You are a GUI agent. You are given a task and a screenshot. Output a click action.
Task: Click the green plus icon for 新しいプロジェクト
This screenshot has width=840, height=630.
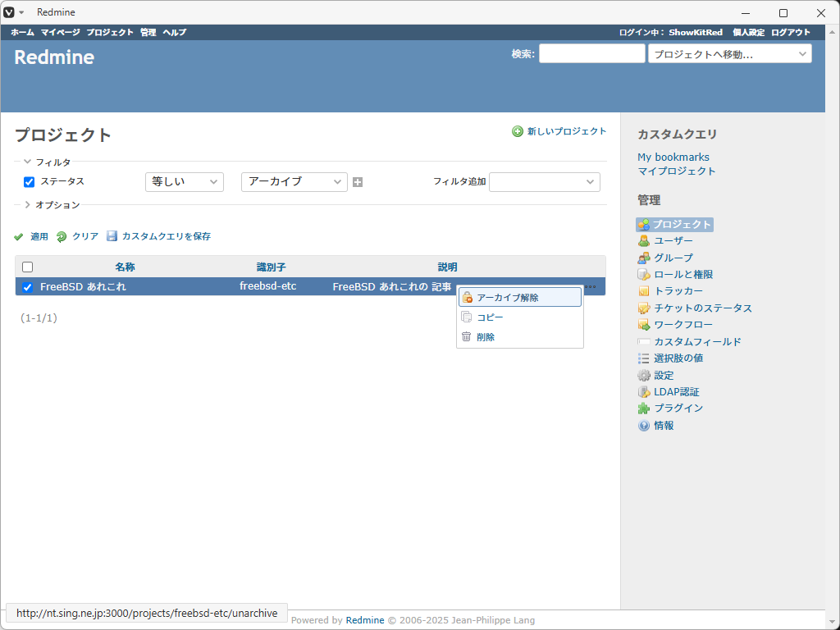[x=518, y=131]
